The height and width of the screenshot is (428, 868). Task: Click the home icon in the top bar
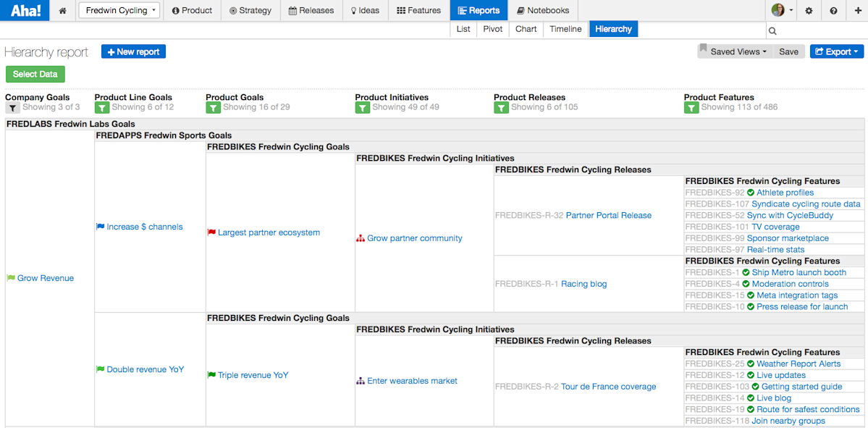[x=62, y=11]
